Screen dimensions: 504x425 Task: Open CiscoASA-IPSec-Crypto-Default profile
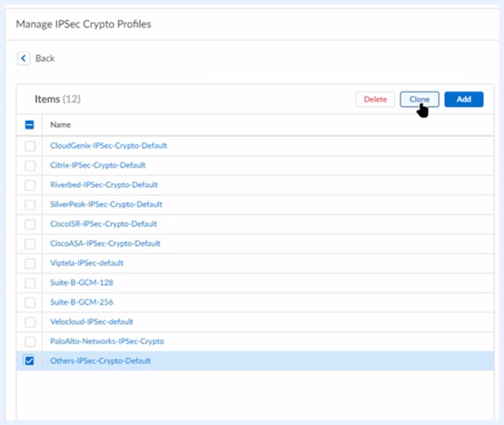105,244
